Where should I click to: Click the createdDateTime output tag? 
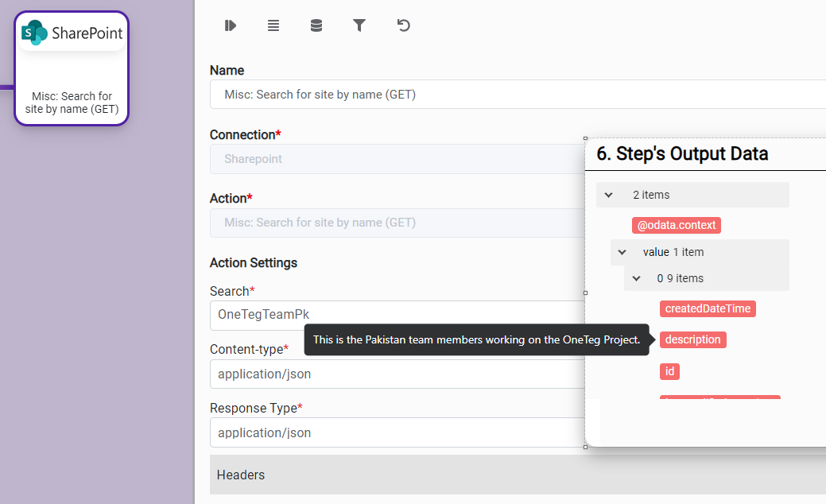[707, 308]
